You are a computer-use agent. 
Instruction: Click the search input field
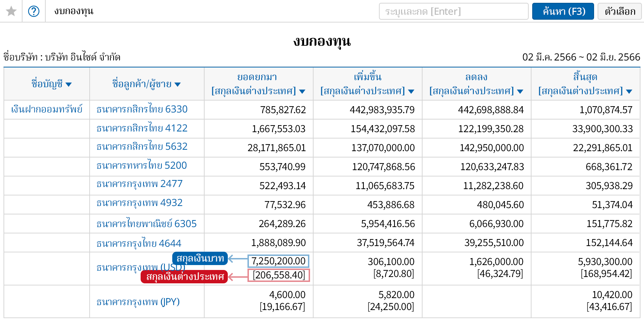[453, 11]
